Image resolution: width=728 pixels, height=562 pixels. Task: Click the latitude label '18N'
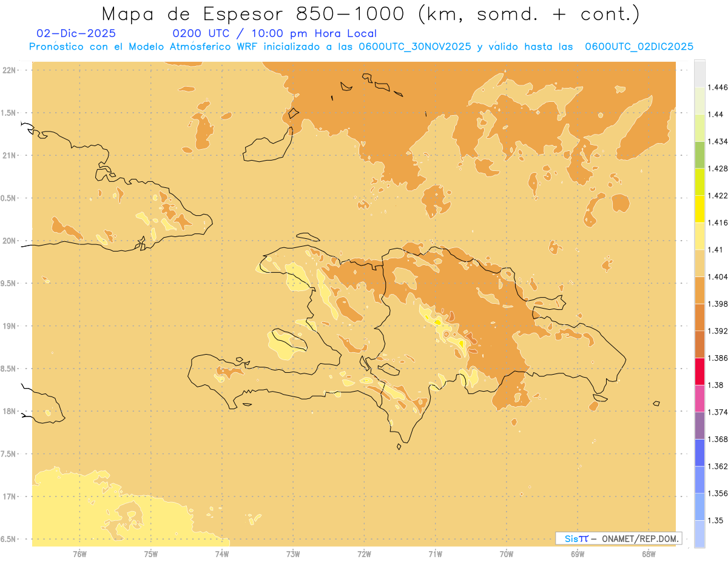tap(10, 412)
